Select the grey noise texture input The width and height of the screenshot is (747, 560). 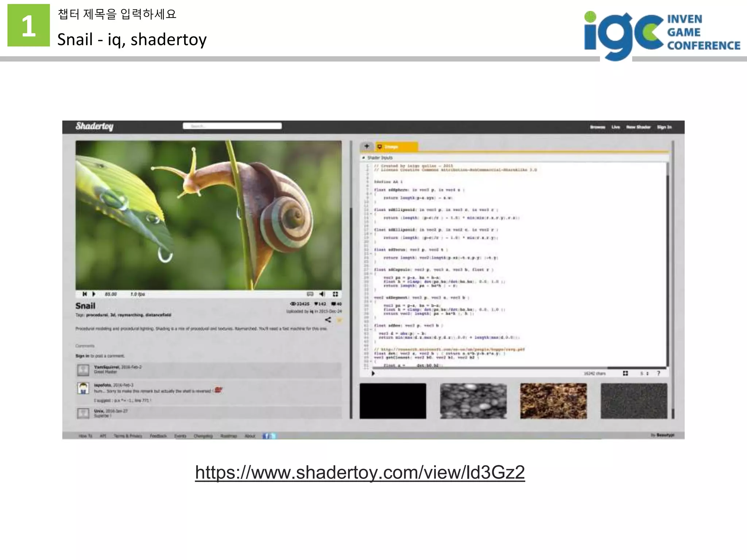[634, 401]
